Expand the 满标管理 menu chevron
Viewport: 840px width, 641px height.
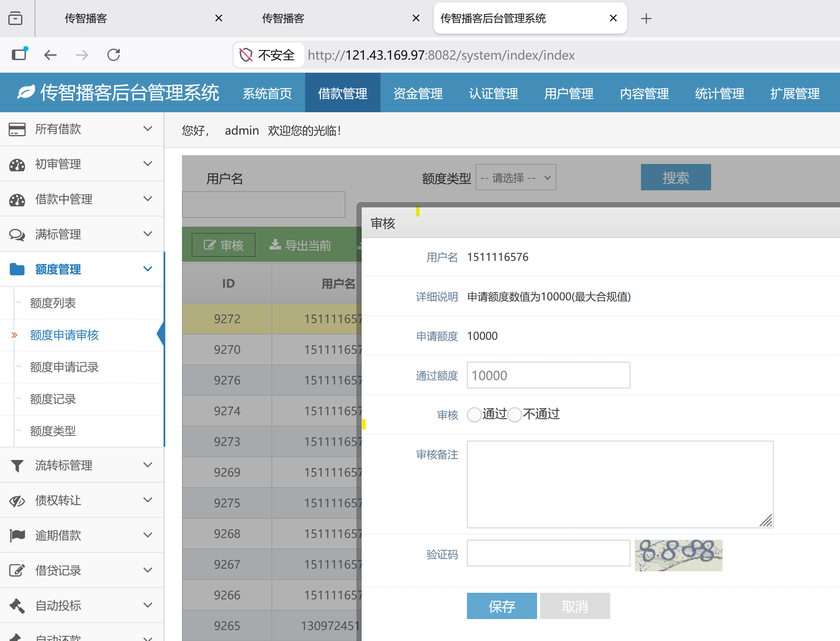coord(148,234)
